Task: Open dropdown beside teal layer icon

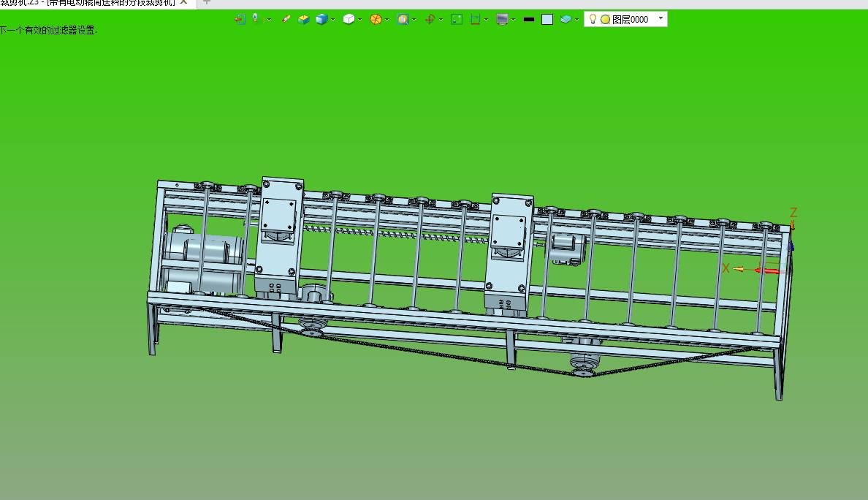Action: click(x=576, y=20)
